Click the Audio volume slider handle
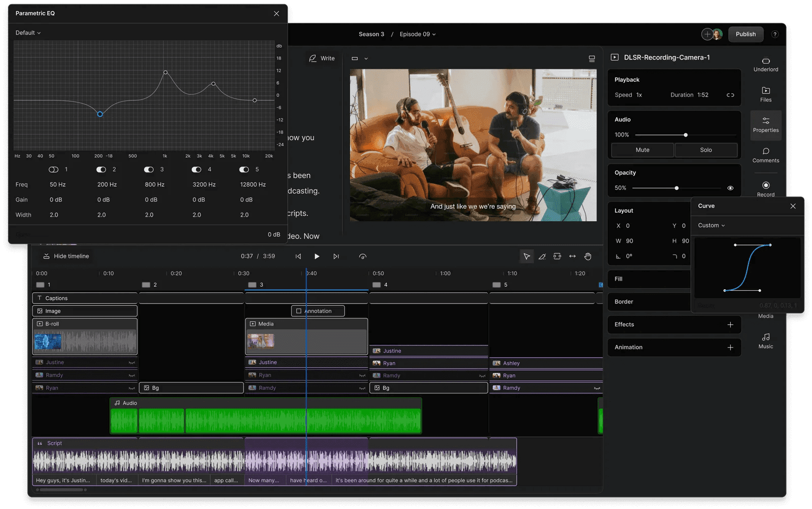This screenshot has width=812, height=509. 686,135
